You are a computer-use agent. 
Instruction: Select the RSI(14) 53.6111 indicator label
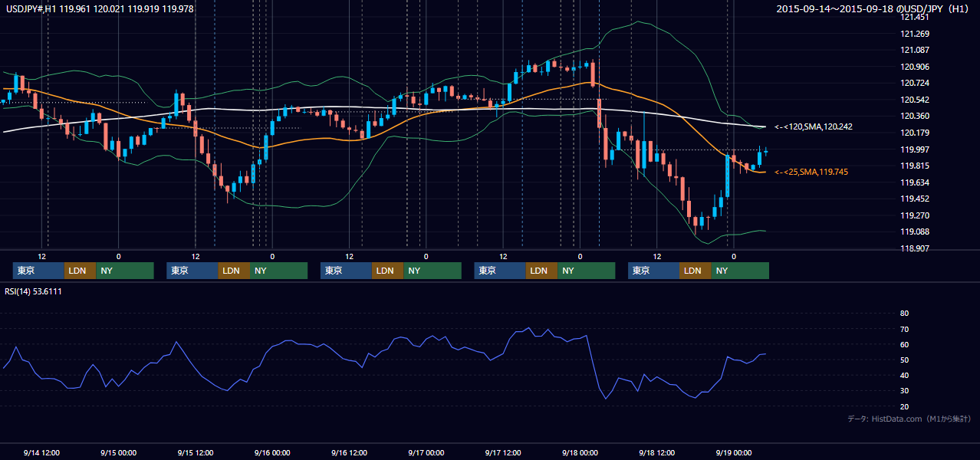34,291
